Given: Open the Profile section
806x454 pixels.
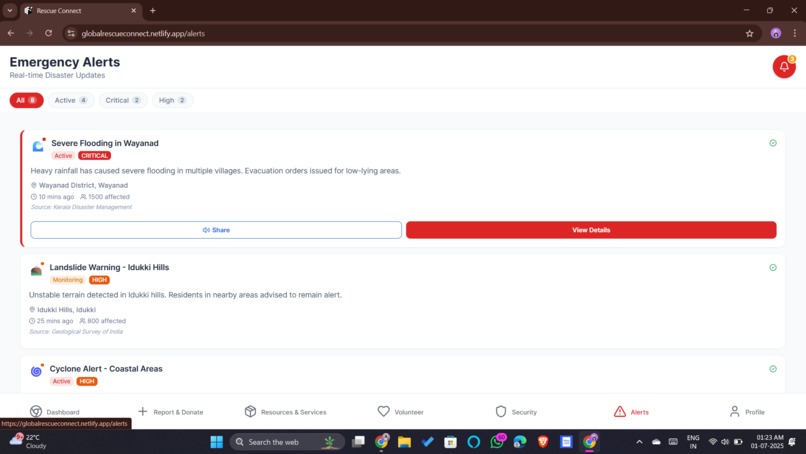Looking at the screenshot, I should tap(746, 412).
